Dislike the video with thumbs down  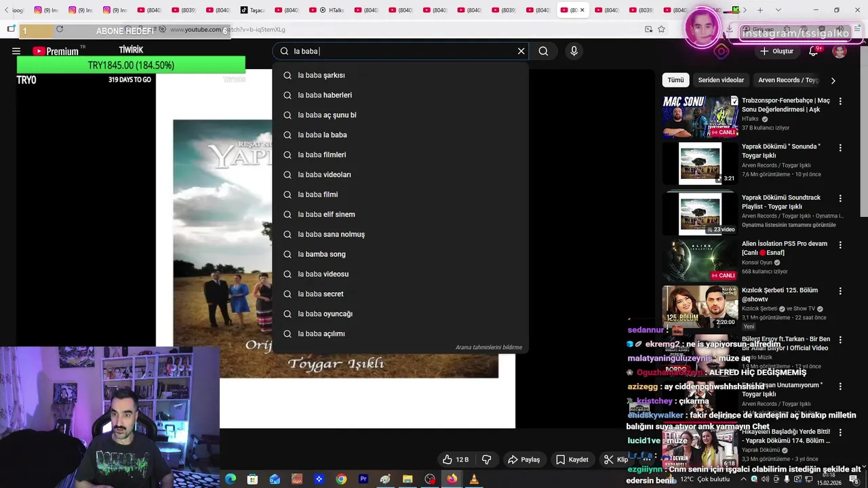coord(486,460)
